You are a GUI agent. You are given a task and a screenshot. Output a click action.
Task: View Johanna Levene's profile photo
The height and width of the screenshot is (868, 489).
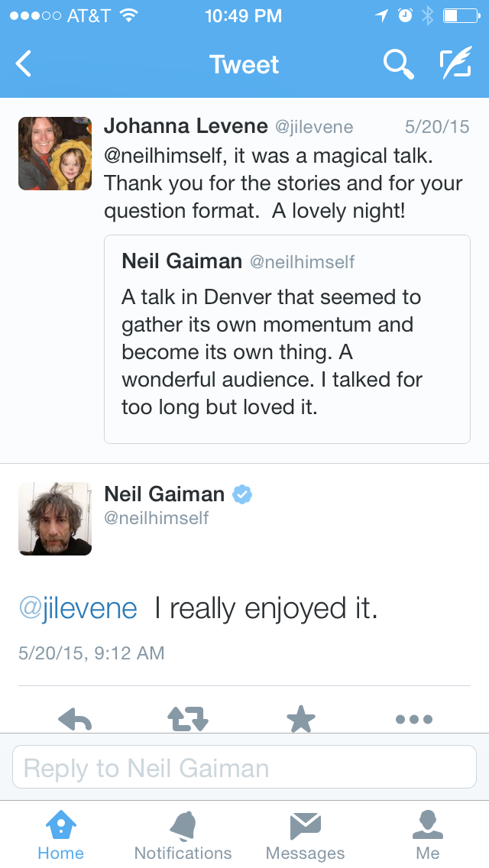(55, 154)
